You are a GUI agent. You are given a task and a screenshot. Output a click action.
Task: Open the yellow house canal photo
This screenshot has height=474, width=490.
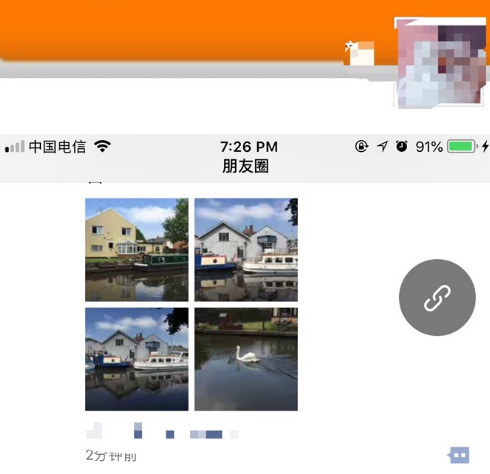(x=137, y=250)
